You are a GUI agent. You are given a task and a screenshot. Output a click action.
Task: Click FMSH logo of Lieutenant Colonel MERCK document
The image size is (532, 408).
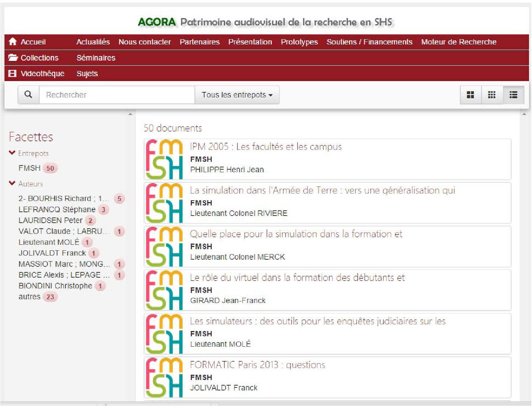click(x=164, y=247)
